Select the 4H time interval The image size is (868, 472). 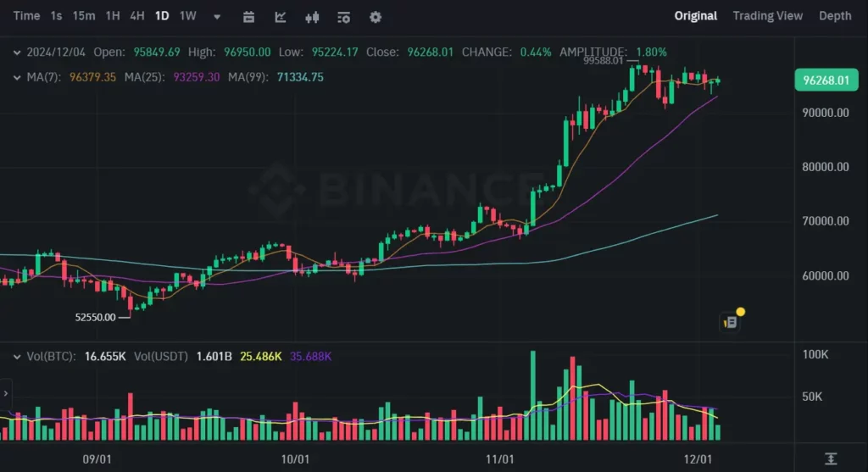pos(136,16)
